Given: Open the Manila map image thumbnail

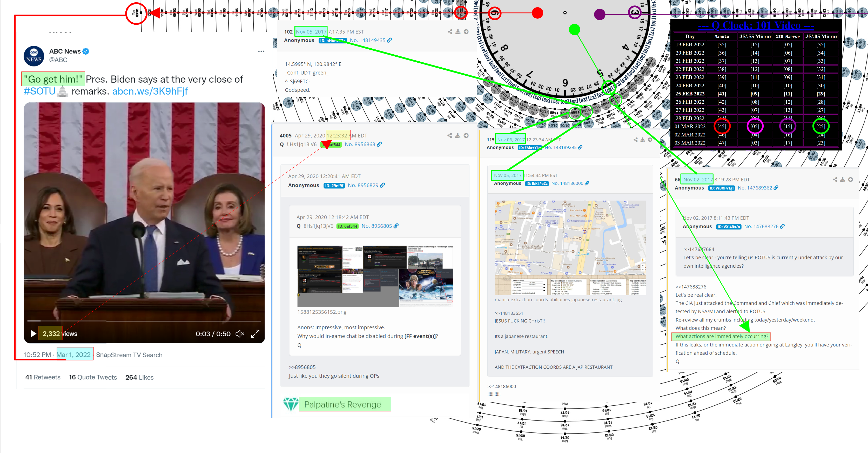Looking at the screenshot, I should (570, 248).
